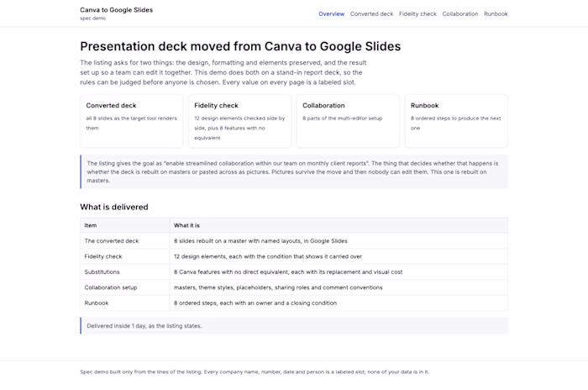
Task: Click the table cell The converted deck
Action: [x=125, y=241]
